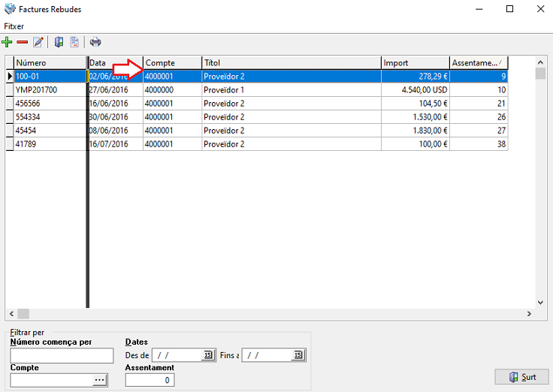
Task: Click the door exit icon in the toolbar
Action: tap(59, 42)
